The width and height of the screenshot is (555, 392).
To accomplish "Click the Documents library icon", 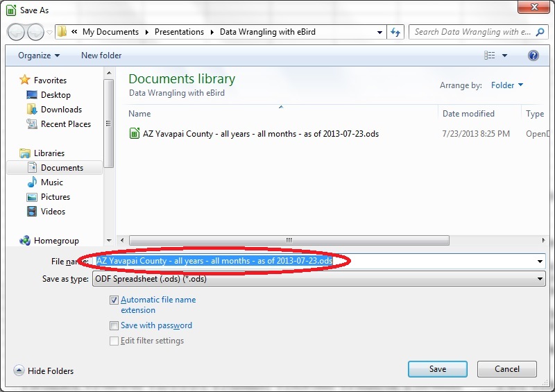I will coord(32,167).
